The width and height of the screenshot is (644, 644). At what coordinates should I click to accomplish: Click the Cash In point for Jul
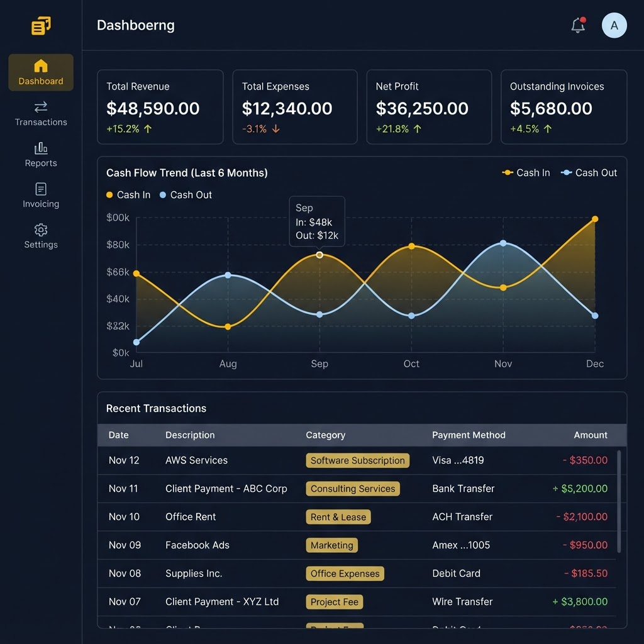[x=136, y=273]
